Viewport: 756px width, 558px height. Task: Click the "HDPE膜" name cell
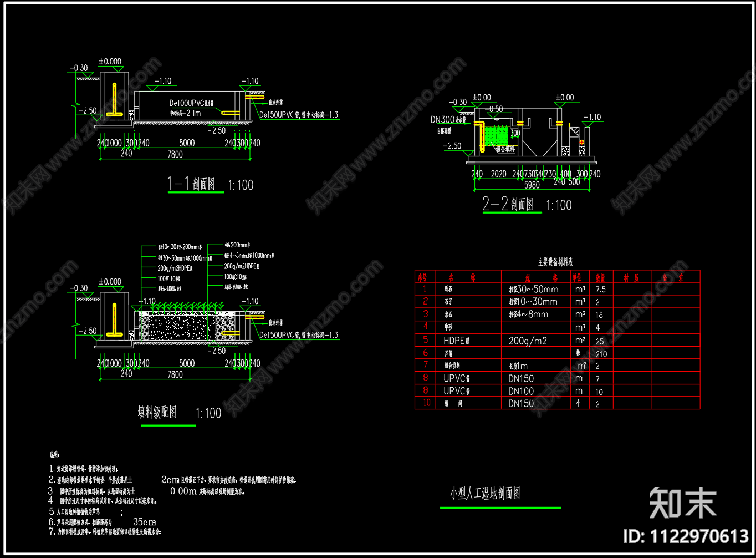point(457,341)
